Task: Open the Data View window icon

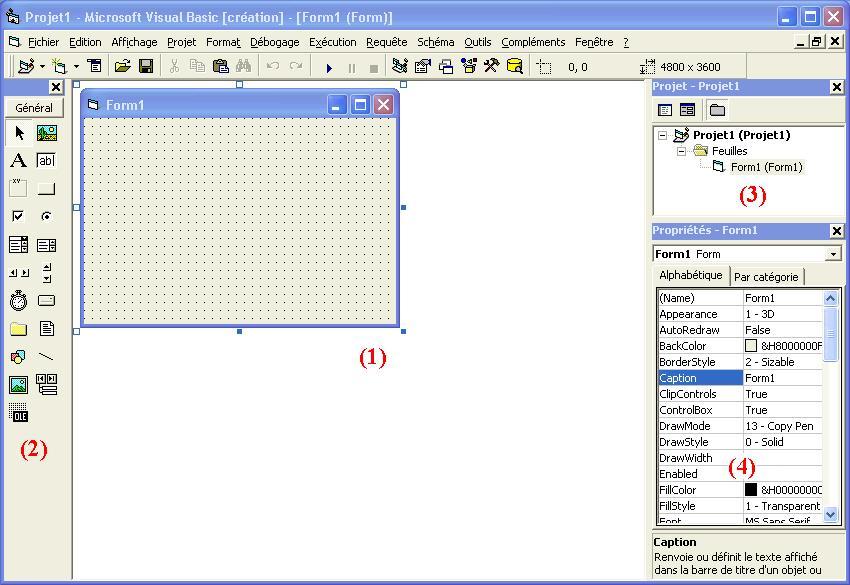Action: (514, 66)
